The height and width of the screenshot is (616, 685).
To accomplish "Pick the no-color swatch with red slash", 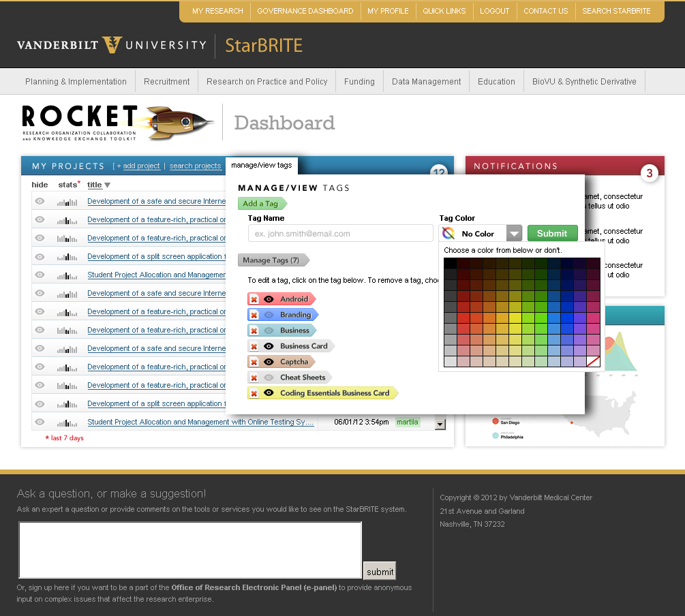I will (x=593, y=361).
